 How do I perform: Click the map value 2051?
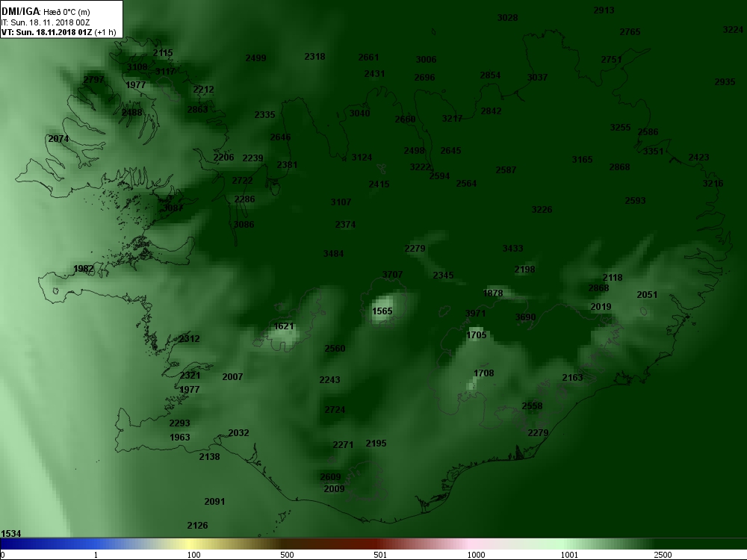click(x=647, y=295)
